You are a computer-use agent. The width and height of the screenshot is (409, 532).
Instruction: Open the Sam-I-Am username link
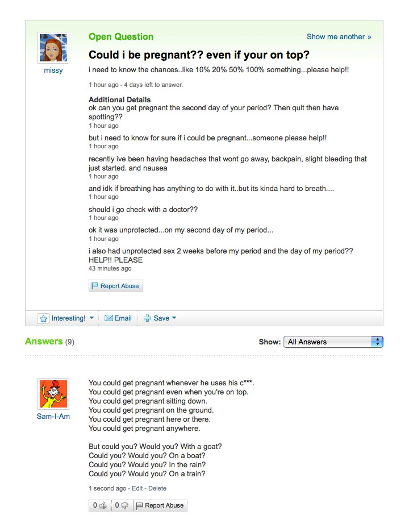pyautogui.click(x=53, y=417)
